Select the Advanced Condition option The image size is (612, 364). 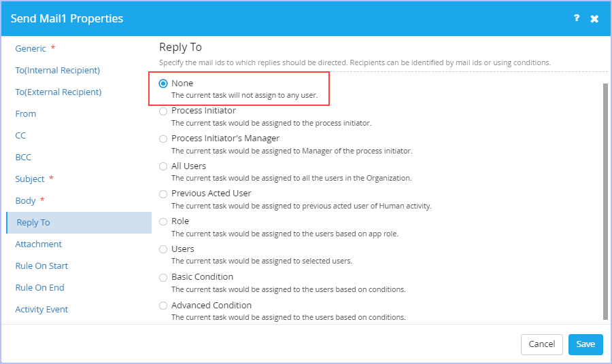(163, 306)
